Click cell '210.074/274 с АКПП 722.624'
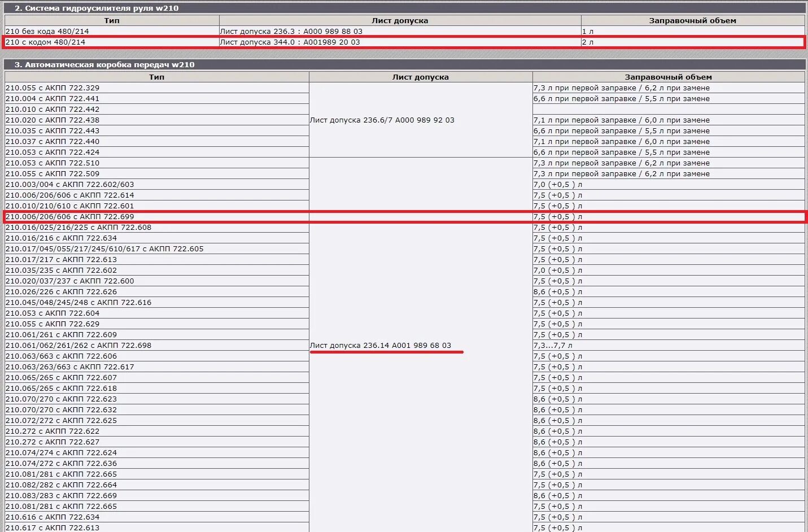This screenshot has height=532, width=808. pos(157,452)
